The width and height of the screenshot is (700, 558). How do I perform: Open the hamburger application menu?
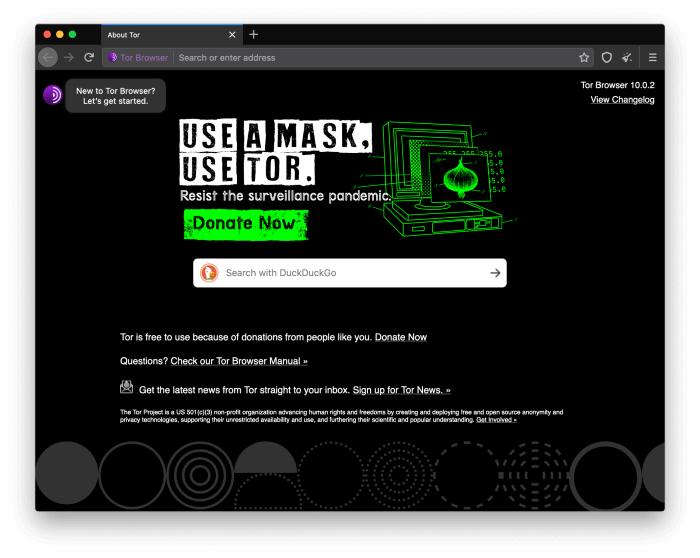tap(652, 58)
